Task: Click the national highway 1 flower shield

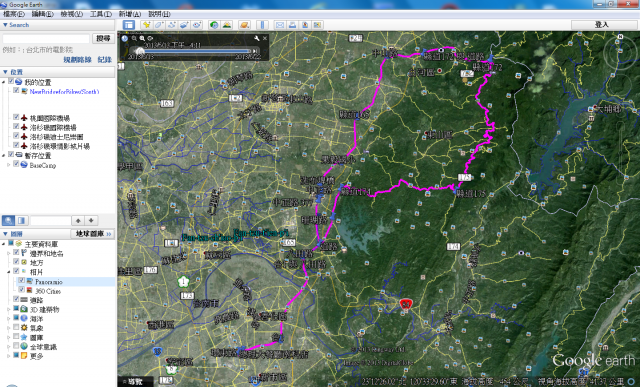Action: [x=184, y=281]
